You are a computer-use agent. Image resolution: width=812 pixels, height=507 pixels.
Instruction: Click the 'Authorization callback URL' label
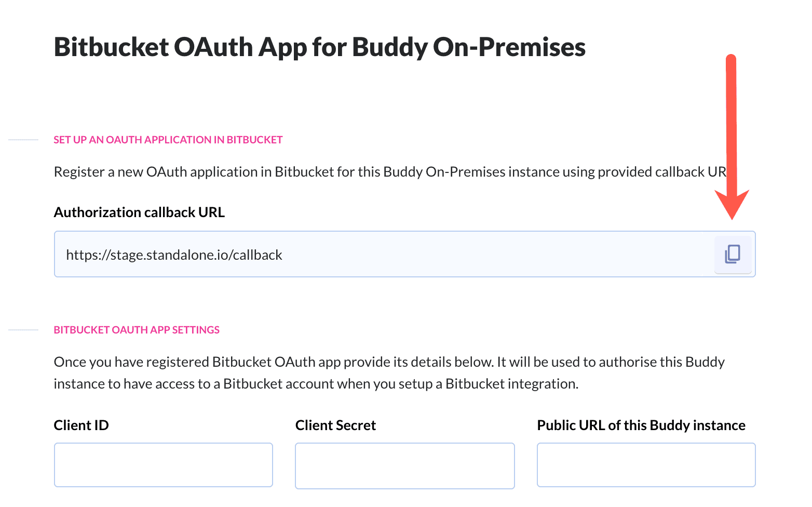click(x=139, y=212)
